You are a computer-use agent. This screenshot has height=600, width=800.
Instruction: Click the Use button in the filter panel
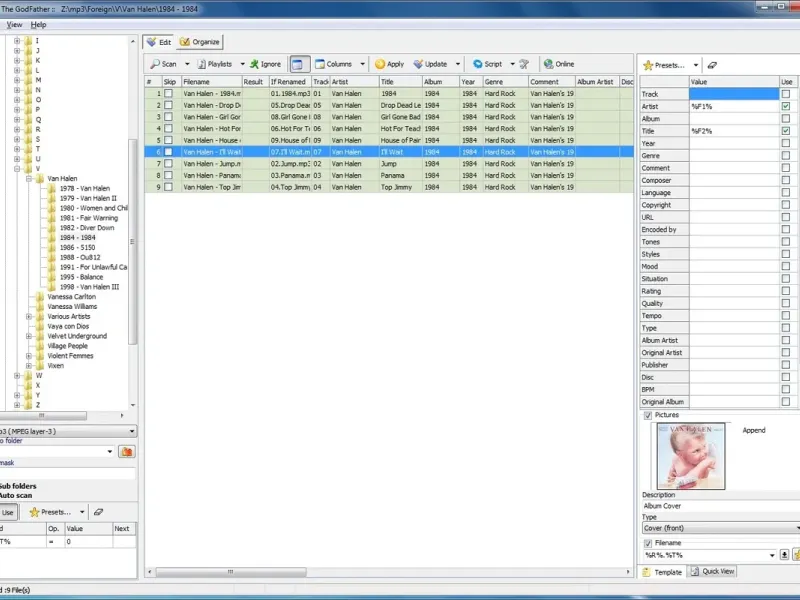(8, 512)
